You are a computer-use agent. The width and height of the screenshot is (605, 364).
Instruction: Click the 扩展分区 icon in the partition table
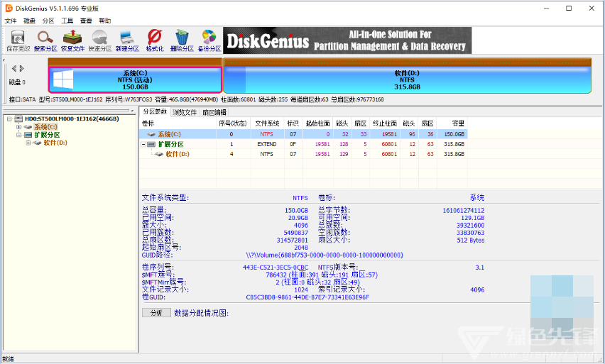pos(151,144)
